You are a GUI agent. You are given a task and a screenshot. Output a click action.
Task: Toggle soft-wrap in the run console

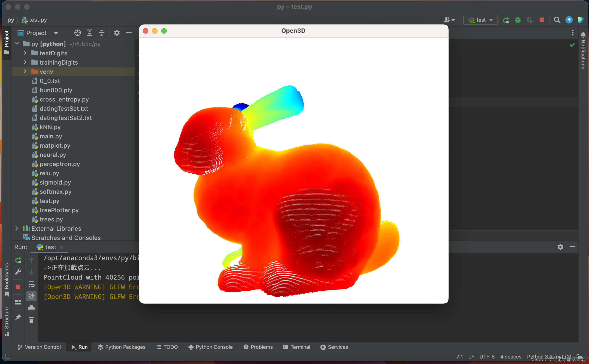click(32, 284)
